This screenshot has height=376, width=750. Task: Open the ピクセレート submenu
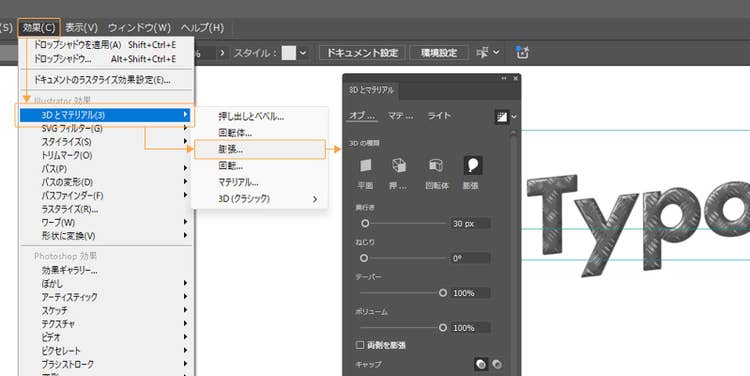(x=106, y=350)
